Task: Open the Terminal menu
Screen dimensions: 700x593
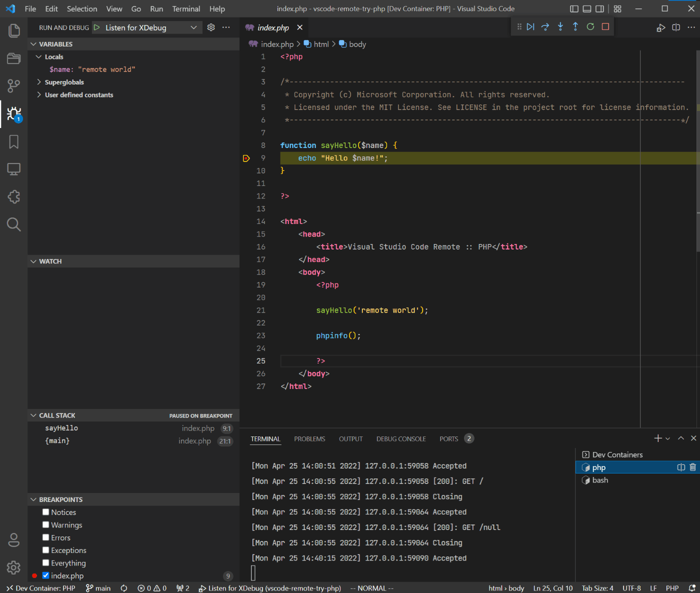Action: coord(186,9)
